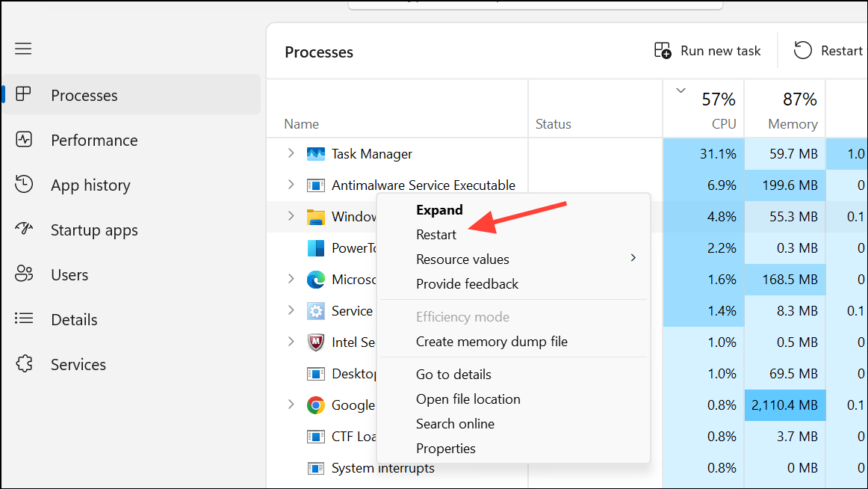This screenshot has width=868, height=489.
Task: Click the Task Manager row name
Action: pos(372,154)
